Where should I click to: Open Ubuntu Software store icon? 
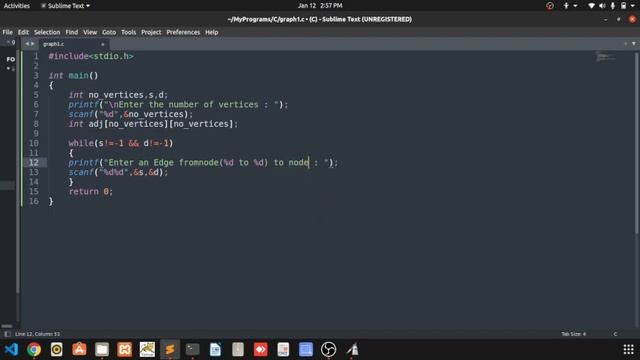point(79,349)
